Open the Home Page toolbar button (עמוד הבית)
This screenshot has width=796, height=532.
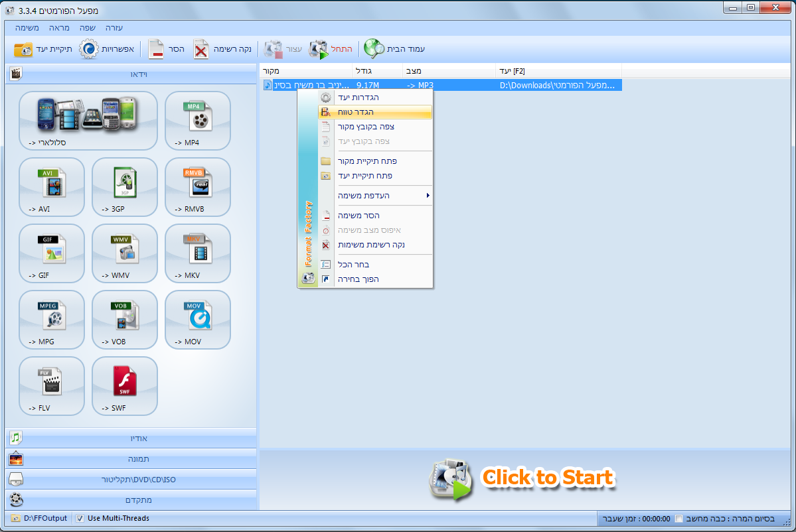[x=394, y=49]
